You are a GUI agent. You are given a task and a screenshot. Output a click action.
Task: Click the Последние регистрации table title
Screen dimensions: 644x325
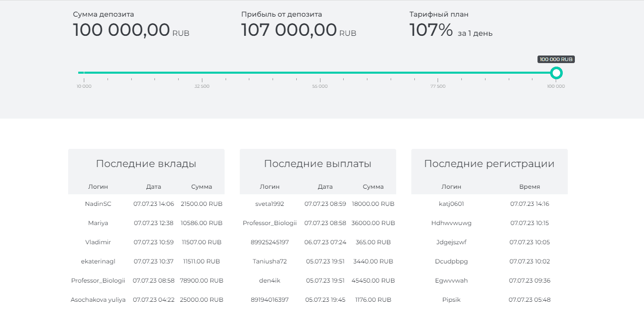click(489, 163)
